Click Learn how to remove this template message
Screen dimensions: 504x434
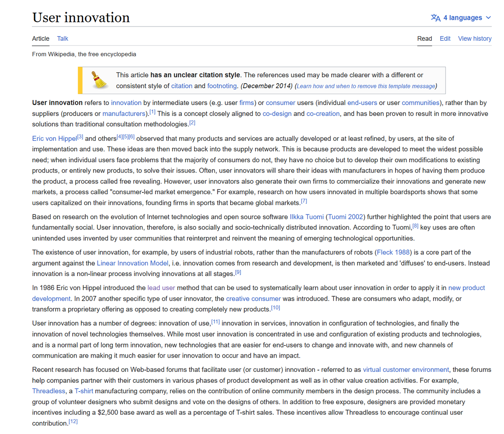[366, 86]
